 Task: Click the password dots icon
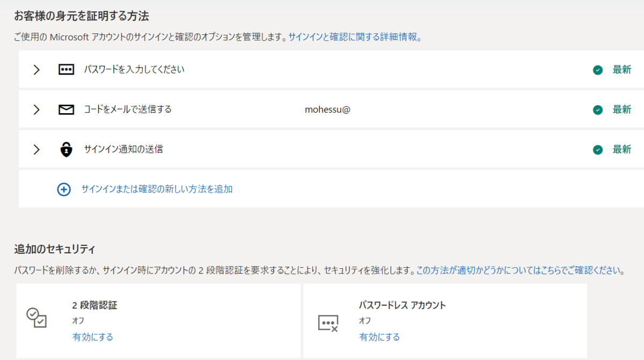tap(66, 70)
